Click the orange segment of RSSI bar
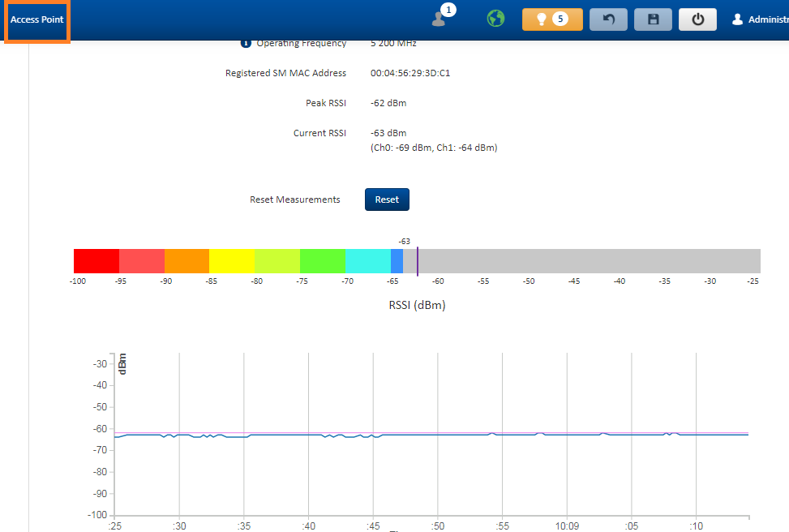 click(x=187, y=261)
